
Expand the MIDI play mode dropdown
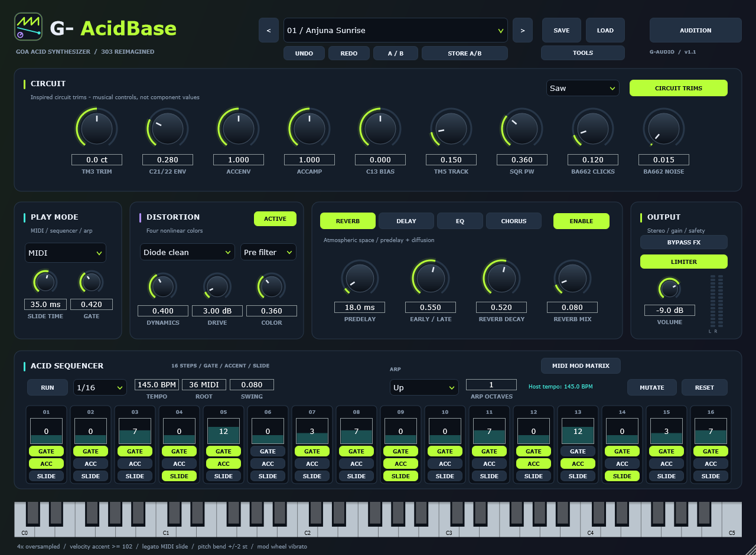[x=66, y=253]
